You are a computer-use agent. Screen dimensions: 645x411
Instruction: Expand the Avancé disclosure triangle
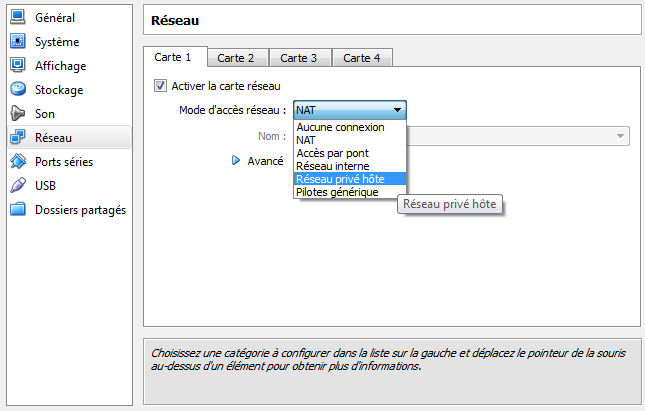pos(237,160)
